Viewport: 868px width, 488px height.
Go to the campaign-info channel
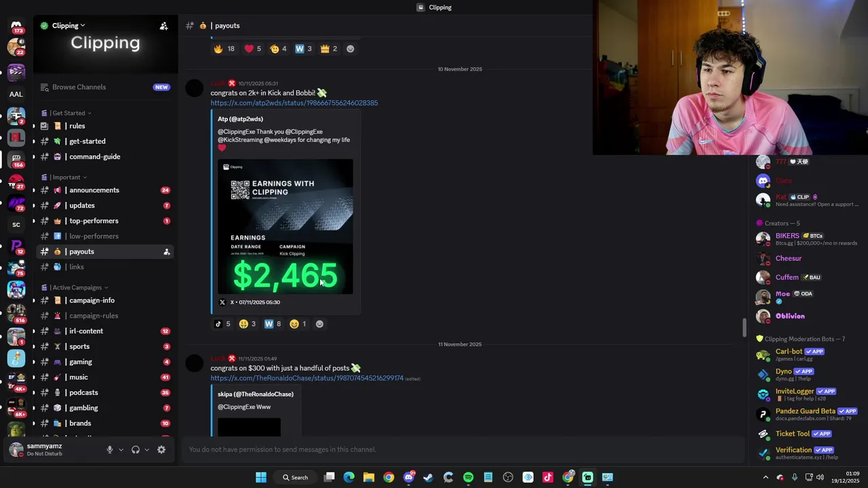pos(105,300)
